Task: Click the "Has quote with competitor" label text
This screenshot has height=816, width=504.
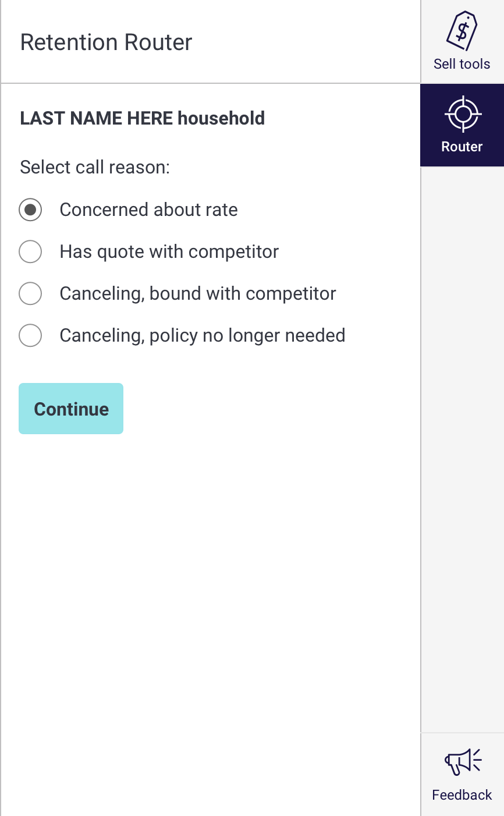Action: pos(169,251)
